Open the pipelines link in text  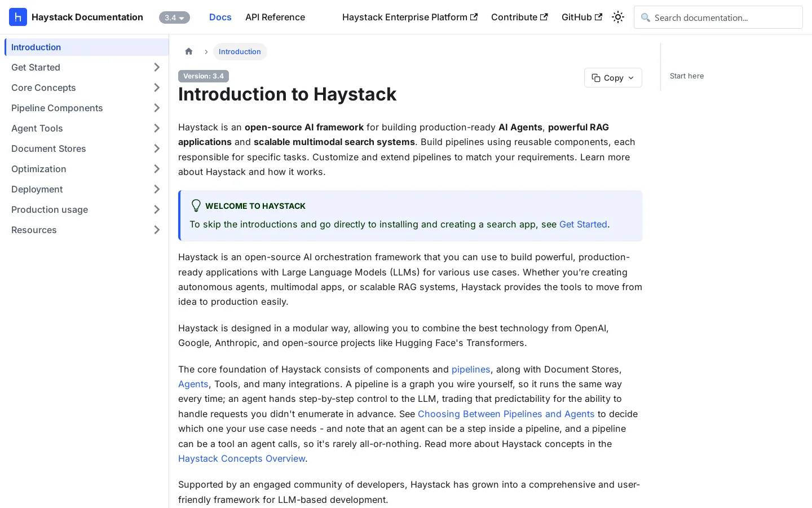pos(471,369)
